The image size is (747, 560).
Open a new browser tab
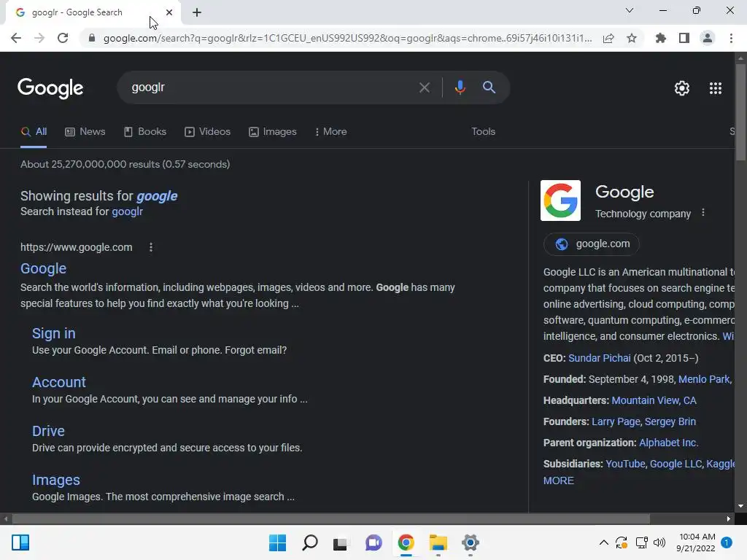point(197,12)
